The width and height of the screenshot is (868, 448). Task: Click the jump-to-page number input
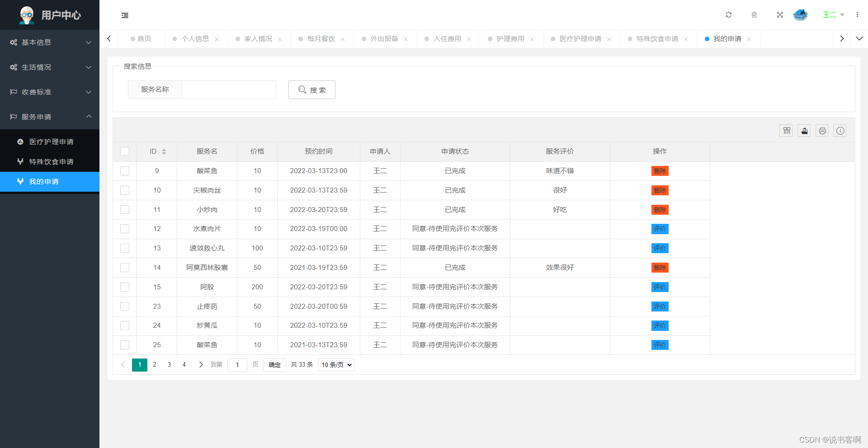(x=237, y=365)
